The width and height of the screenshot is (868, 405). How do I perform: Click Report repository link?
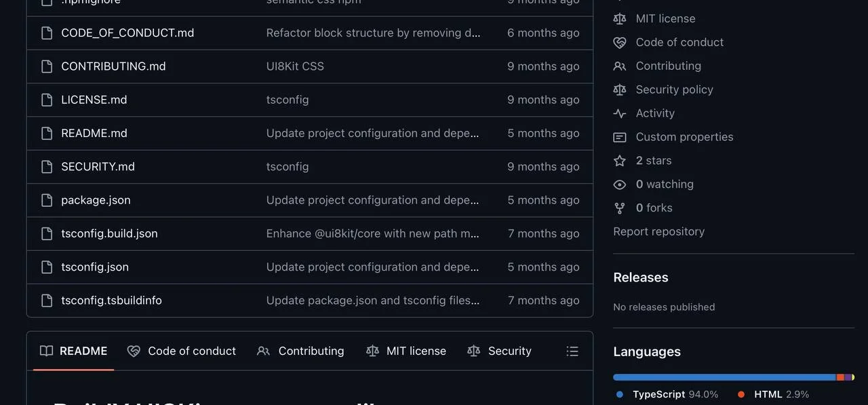point(658,231)
